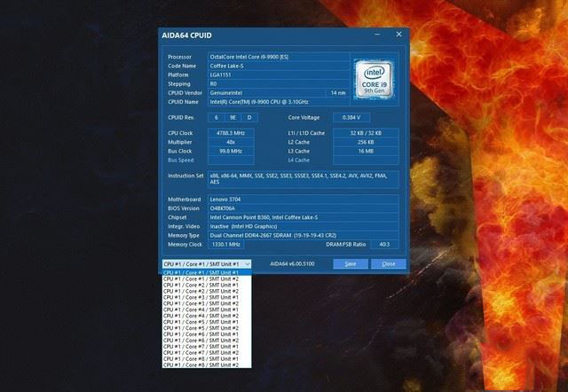The height and width of the screenshot is (392, 568).
Task: Pick CPU #1 / Core #2 / SMT Unit #1
Action: click(x=201, y=286)
